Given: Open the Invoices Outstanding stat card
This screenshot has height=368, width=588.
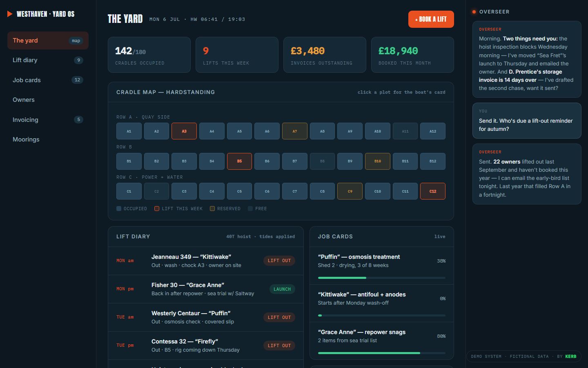Looking at the screenshot, I should [325, 55].
